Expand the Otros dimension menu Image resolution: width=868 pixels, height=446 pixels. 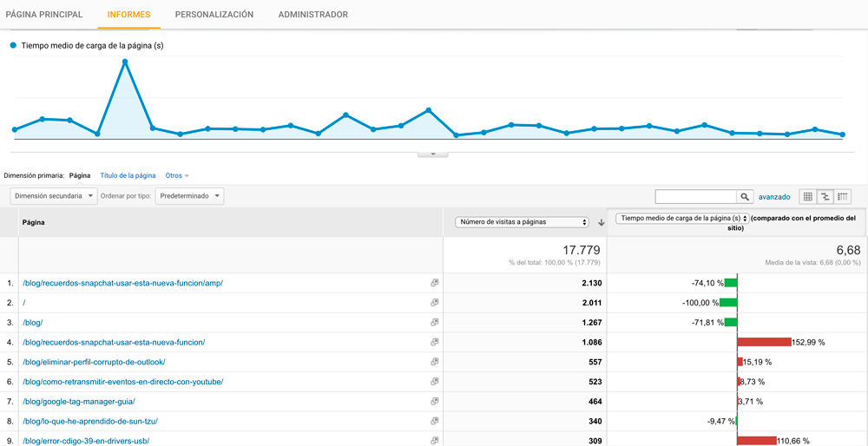coord(176,175)
